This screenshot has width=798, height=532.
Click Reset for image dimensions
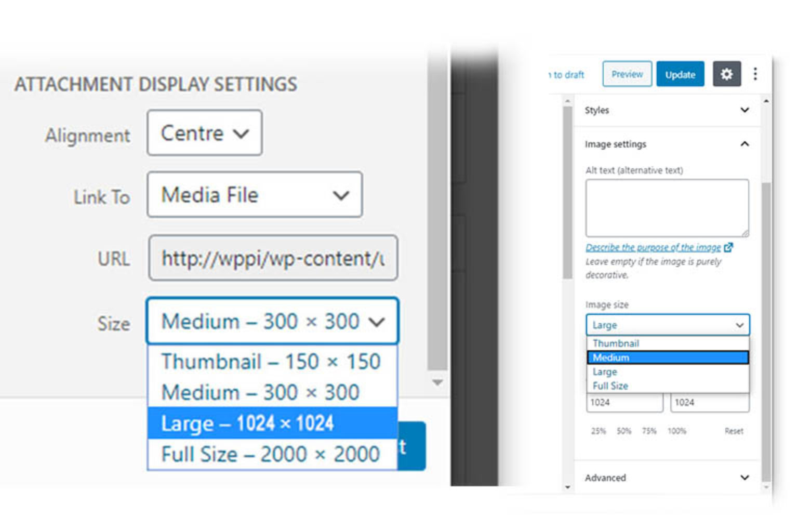pyautogui.click(x=734, y=431)
